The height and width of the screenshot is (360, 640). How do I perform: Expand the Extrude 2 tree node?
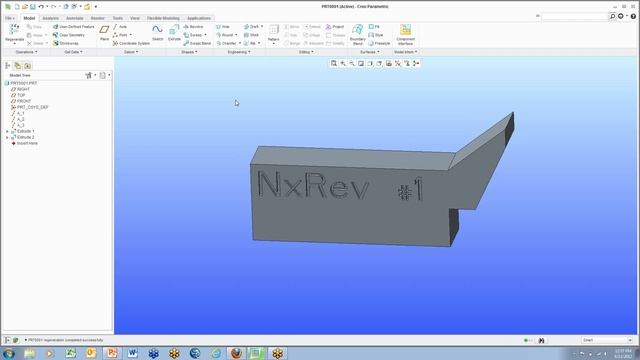tap(7, 138)
